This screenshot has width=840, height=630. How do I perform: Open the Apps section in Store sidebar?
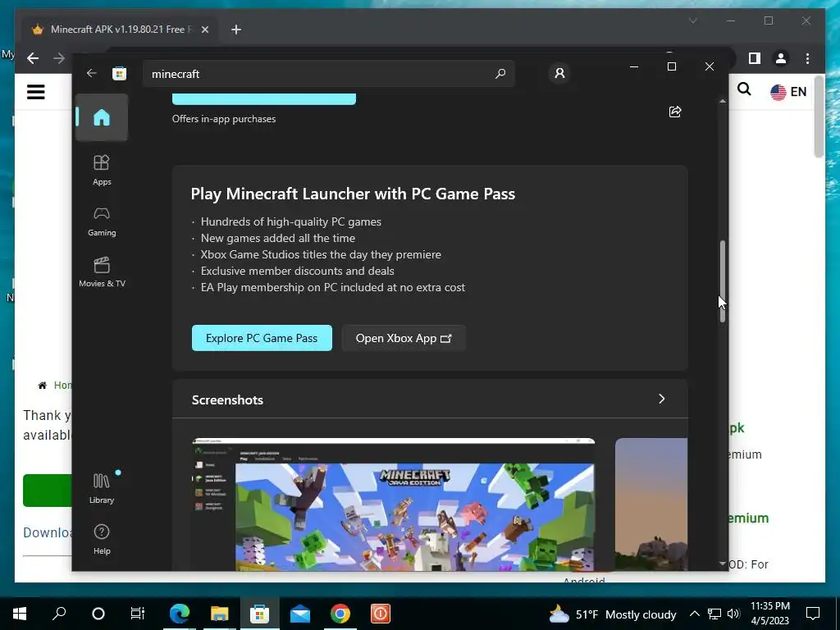pos(101,170)
